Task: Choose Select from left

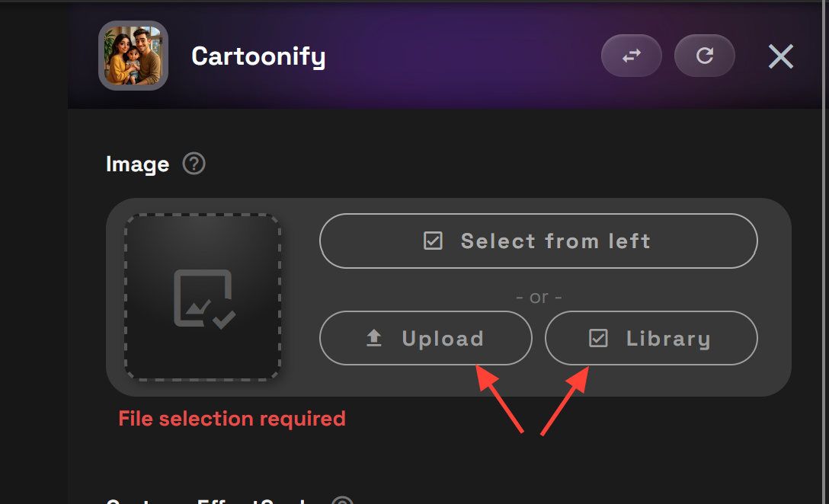Action: 538,241
